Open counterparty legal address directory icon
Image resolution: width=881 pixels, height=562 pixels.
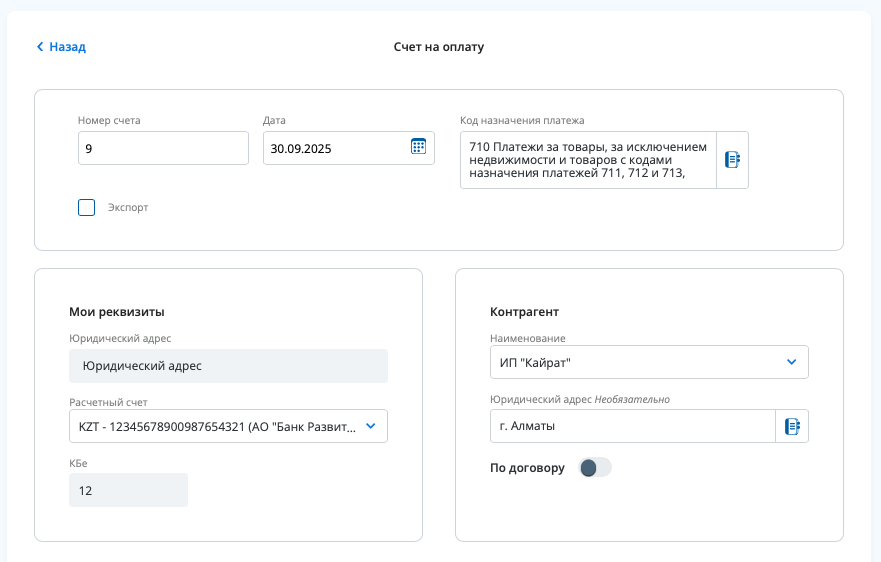pos(792,426)
